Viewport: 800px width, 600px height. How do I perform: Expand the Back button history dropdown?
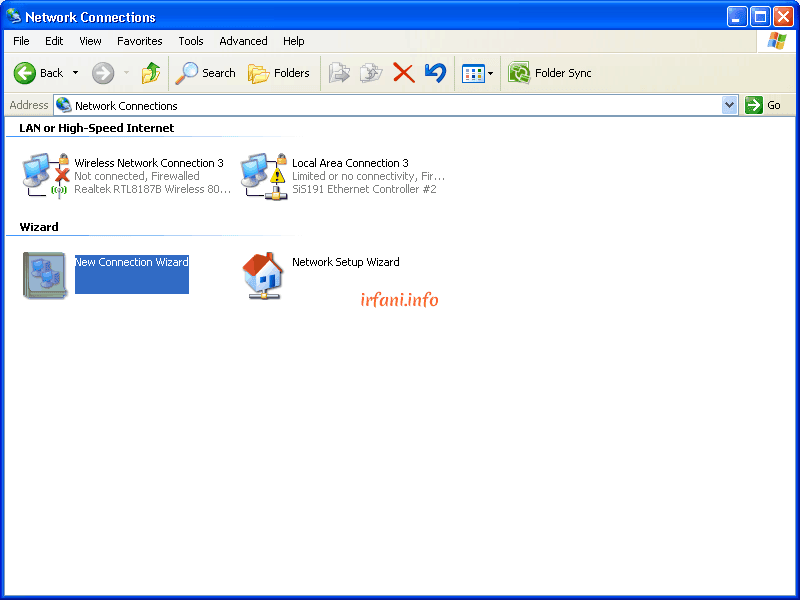pyautogui.click(x=75, y=73)
